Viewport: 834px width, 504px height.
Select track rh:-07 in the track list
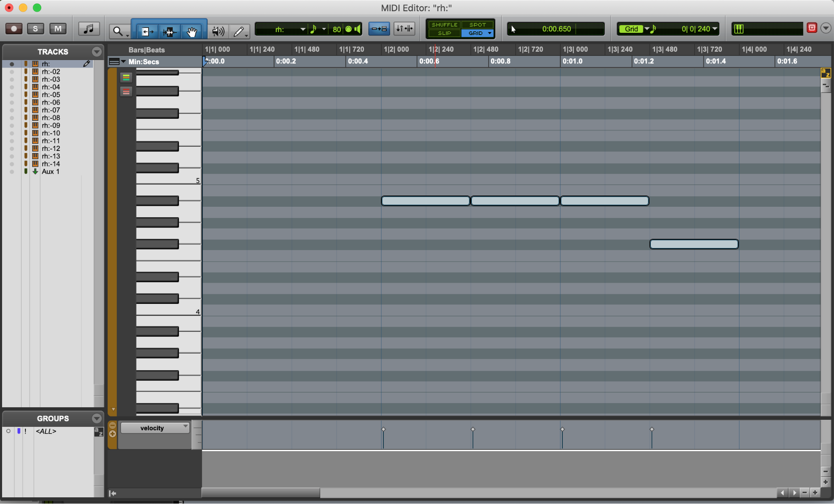pos(51,110)
